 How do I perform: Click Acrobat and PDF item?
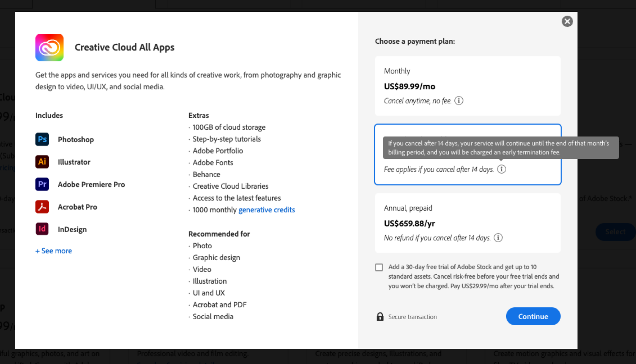pyautogui.click(x=219, y=304)
